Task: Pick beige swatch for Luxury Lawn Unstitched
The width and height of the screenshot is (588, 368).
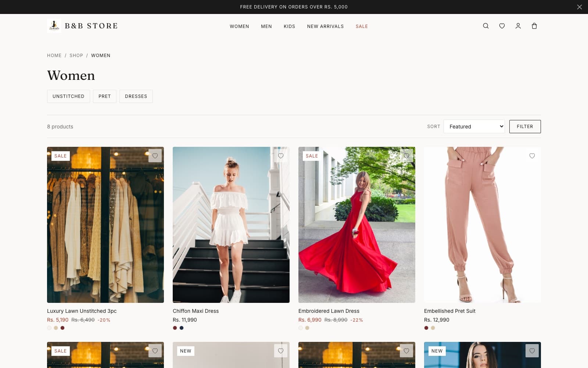Action: point(56,328)
